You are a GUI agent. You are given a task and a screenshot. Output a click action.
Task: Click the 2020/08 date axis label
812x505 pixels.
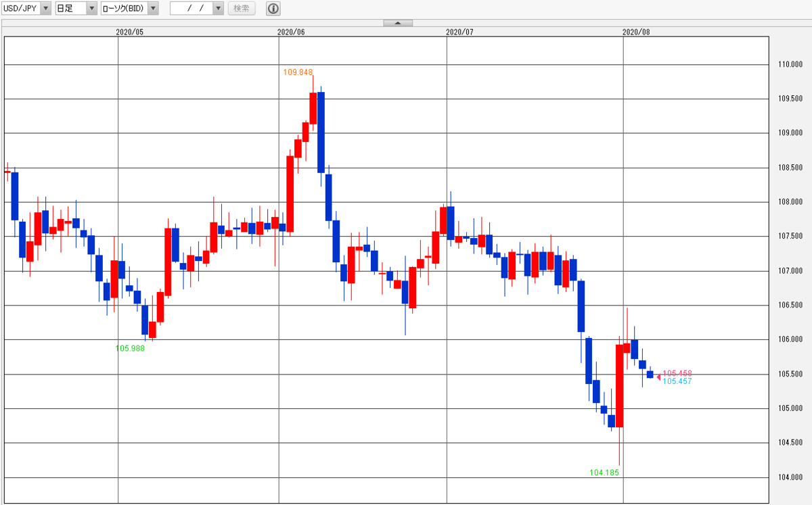635,31
